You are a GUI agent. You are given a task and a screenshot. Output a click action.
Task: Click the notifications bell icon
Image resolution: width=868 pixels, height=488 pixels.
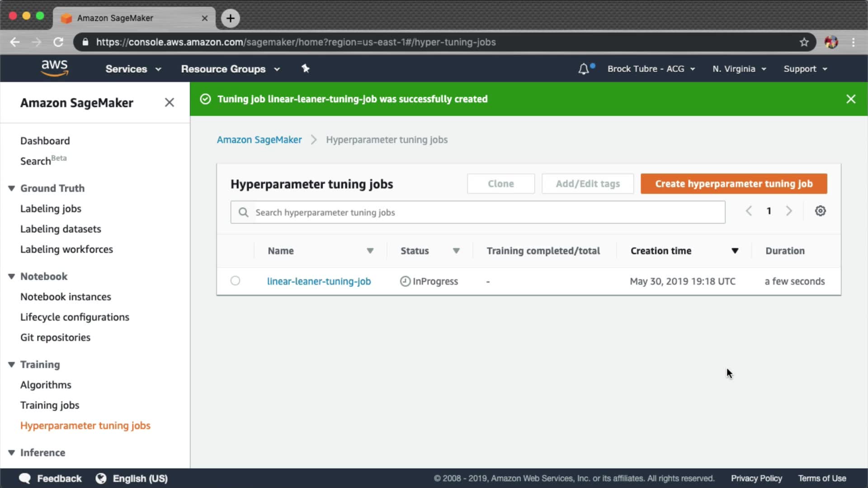point(584,69)
